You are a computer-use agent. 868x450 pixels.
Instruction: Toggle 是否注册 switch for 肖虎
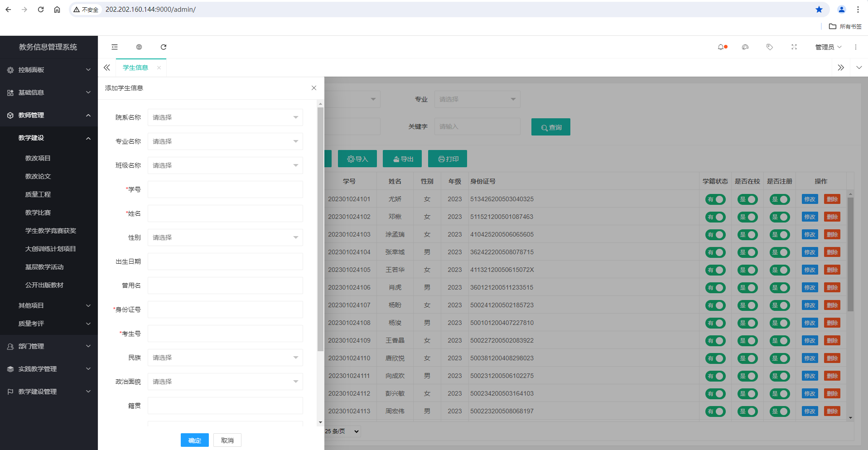pyautogui.click(x=780, y=288)
